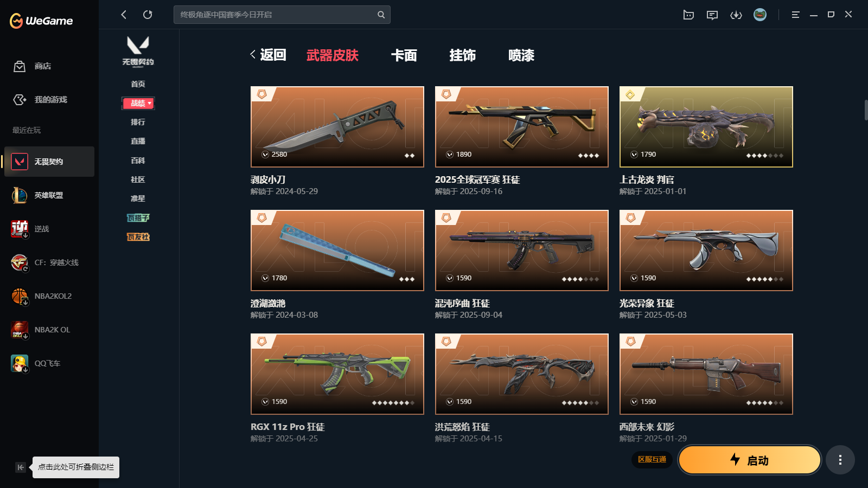Collapse the sidebar with the fold icon

[21, 467]
